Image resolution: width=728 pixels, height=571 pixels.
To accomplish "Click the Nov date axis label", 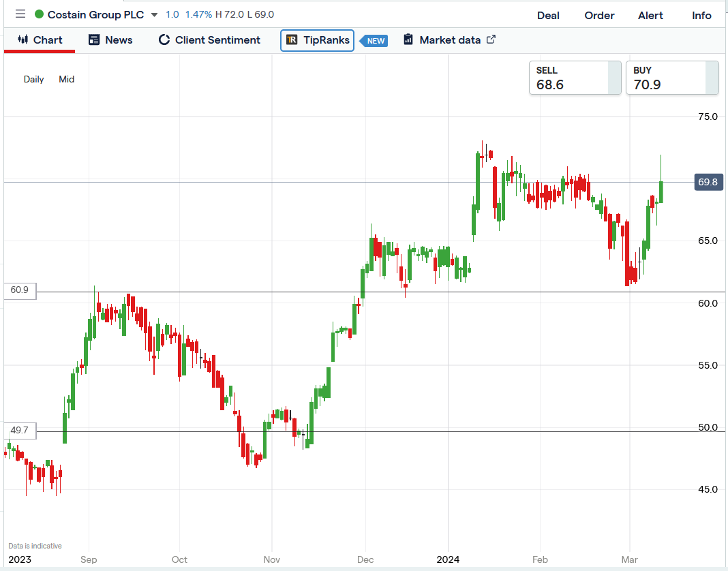I will [x=271, y=559].
